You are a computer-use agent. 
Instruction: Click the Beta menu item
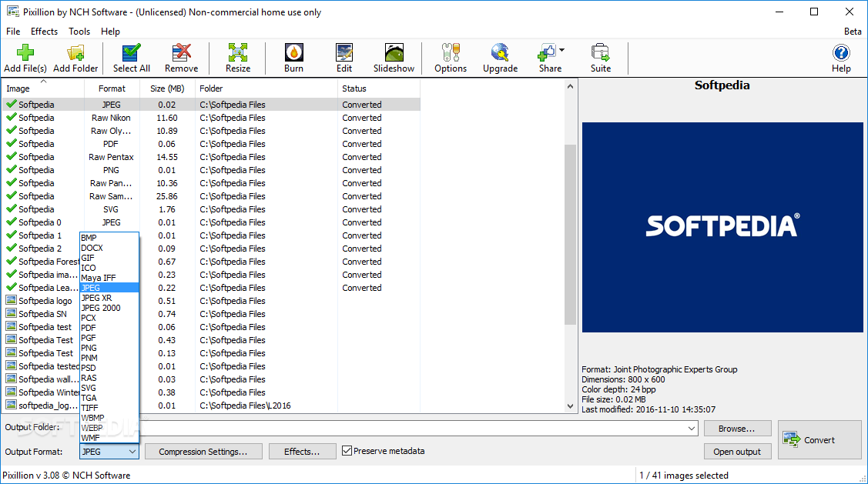click(x=853, y=31)
